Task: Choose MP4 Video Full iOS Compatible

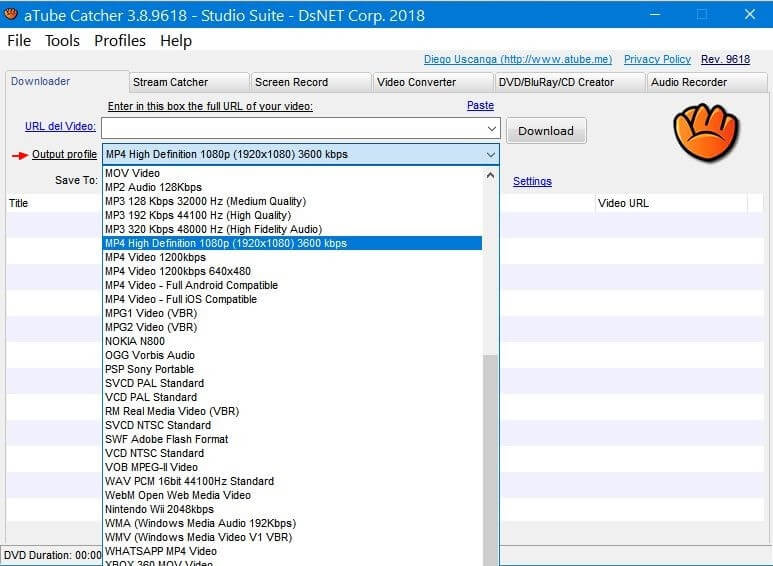Action: click(292, 299)
